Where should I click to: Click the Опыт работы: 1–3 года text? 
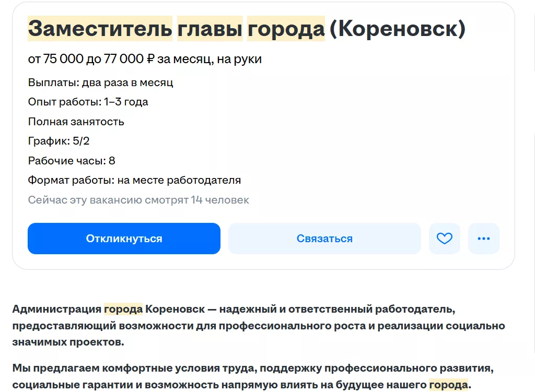coord(88,102)
